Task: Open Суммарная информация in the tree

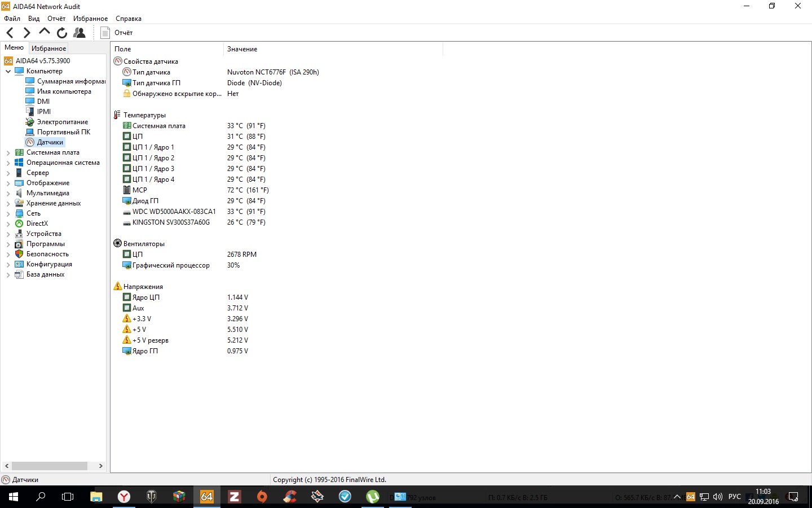Action: 71,81
